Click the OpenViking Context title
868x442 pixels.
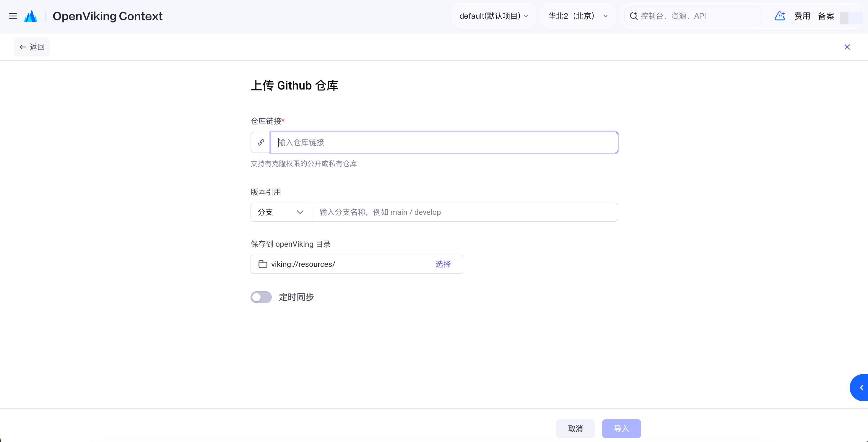click(108, 16)
